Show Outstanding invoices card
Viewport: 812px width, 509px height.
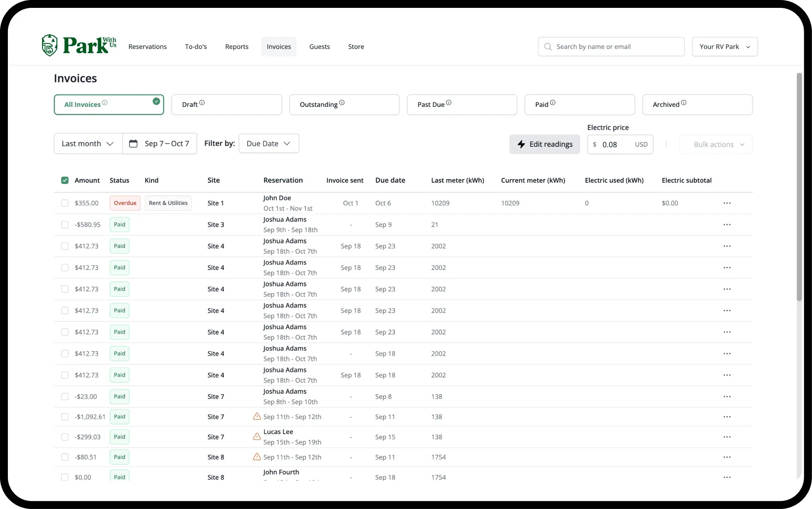pos(344,105)
